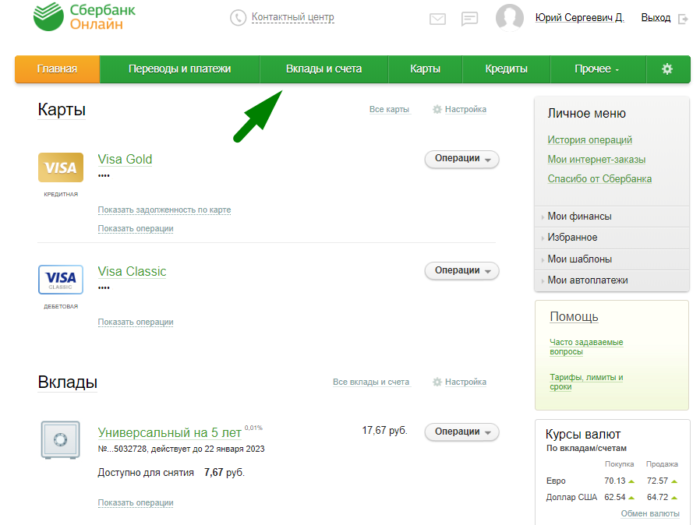
Task: Click the Visa Gold card image
Action: tap(60, 167)
